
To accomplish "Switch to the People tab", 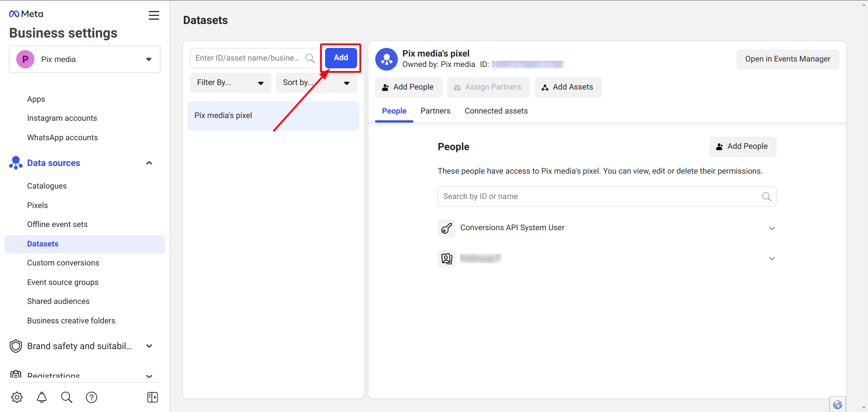I will pyautogui.click(x=394, y=111).
